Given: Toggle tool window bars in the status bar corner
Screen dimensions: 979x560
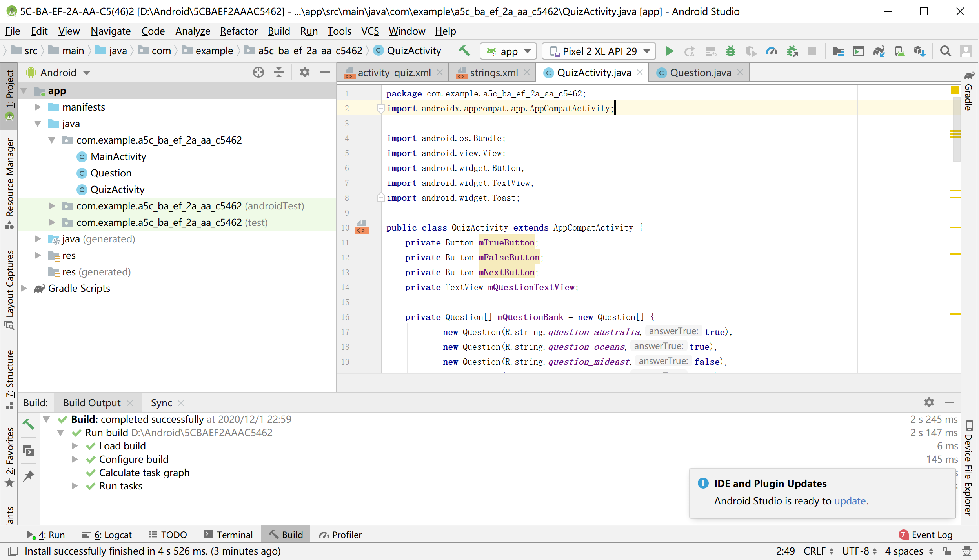Looking at the screenshot, I should pyautogui.click(x=13, y=551).
